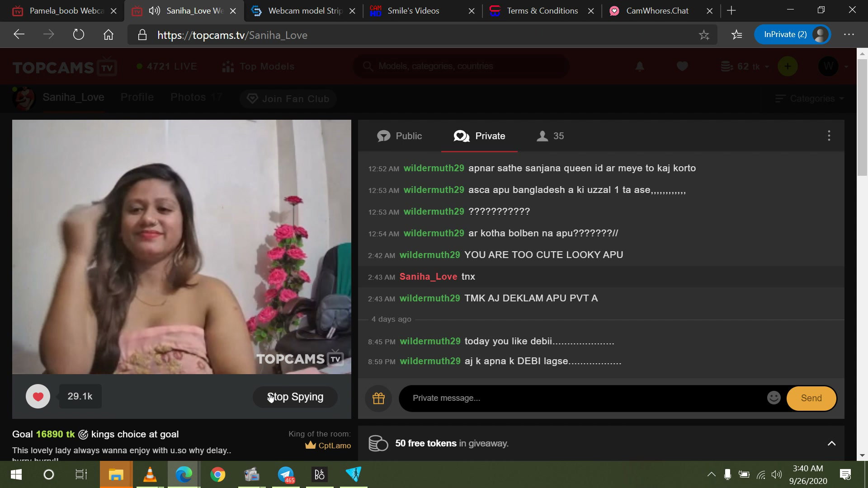Viewport: 868px width, 488px height.
Task: Expand the Categories dropdown
Action: coord(809,99)
